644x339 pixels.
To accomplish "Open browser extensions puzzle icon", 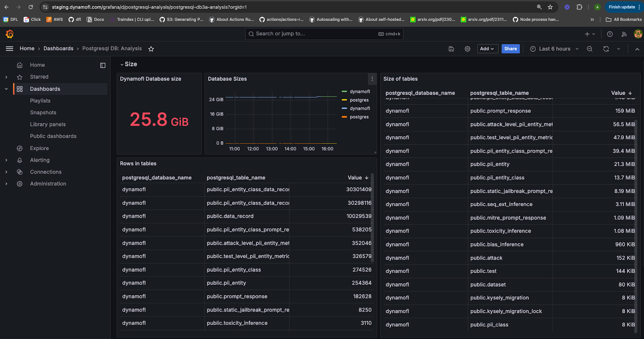I will click(x=579, y=7).
